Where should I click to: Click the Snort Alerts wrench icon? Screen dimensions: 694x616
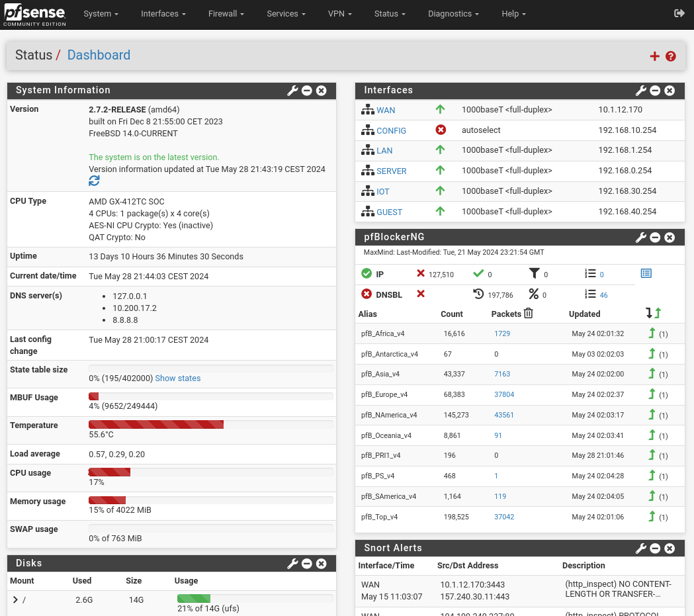coord(641,549)
